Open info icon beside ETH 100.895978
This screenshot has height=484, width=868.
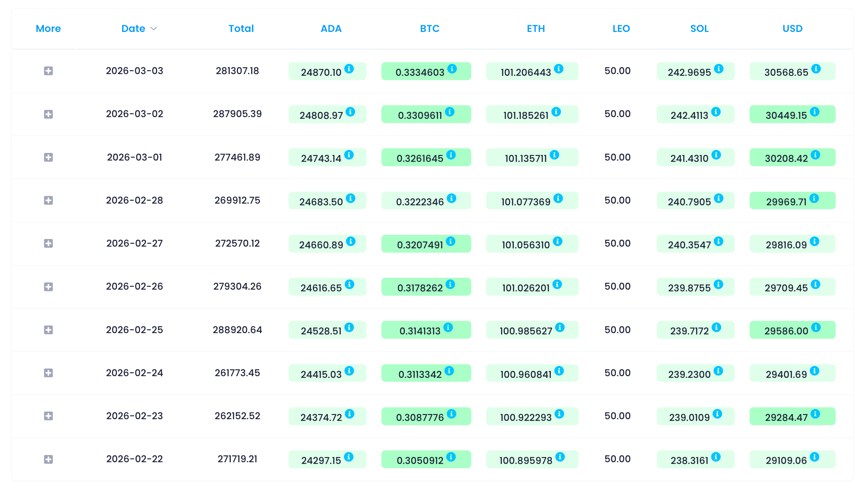pos(560,457)
